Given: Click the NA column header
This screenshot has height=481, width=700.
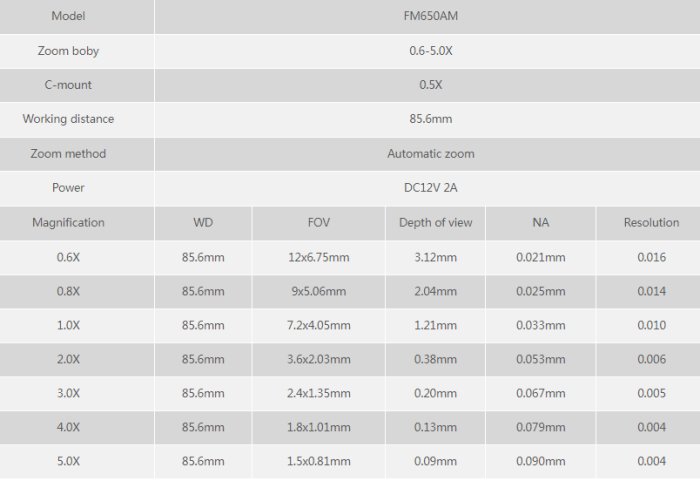Looking at the screenshot, I should [x=540, y=222].
